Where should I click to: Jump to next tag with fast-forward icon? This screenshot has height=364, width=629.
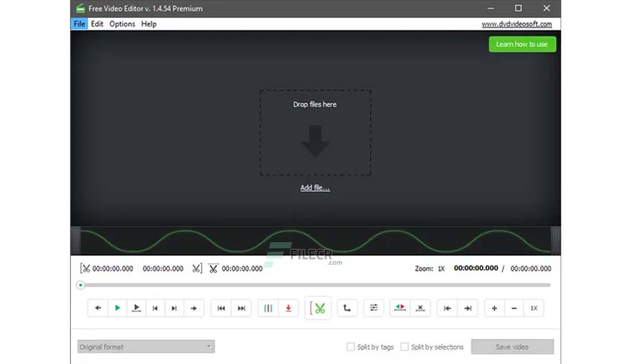(241, 308)
